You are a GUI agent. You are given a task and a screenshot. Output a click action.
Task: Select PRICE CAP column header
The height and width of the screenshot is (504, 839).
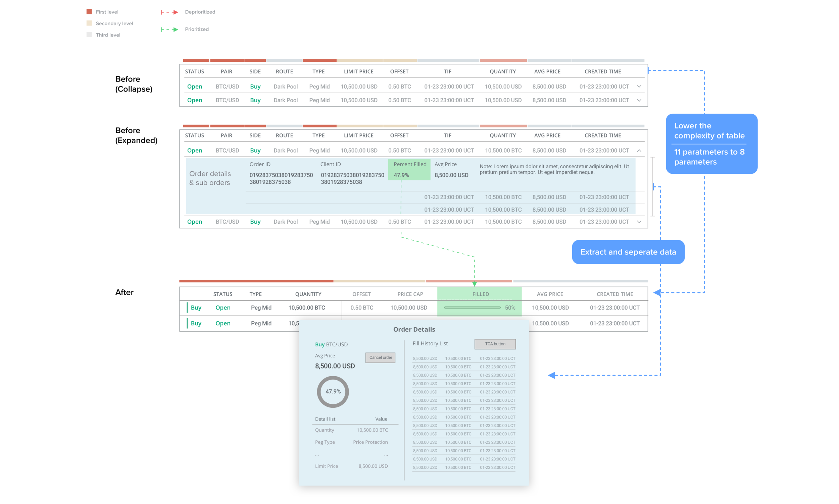click(x=410, y=294)
